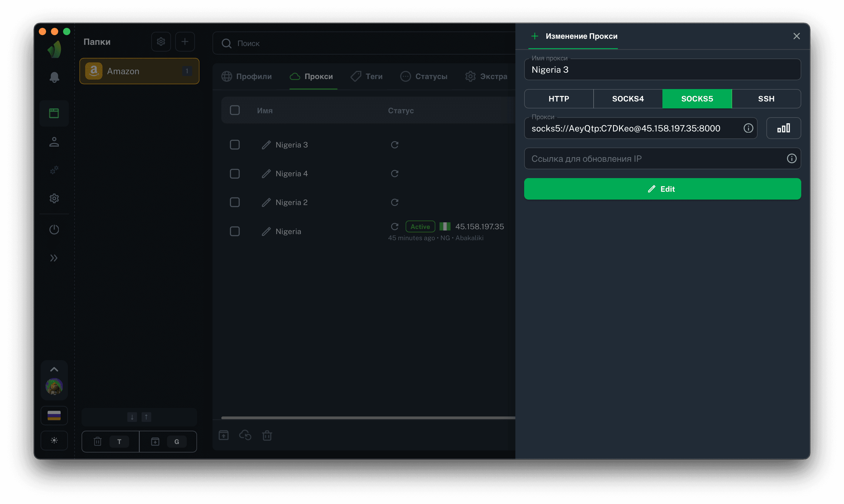Add new folder with plus icon
Screen dimensions: 844x504
185,41
